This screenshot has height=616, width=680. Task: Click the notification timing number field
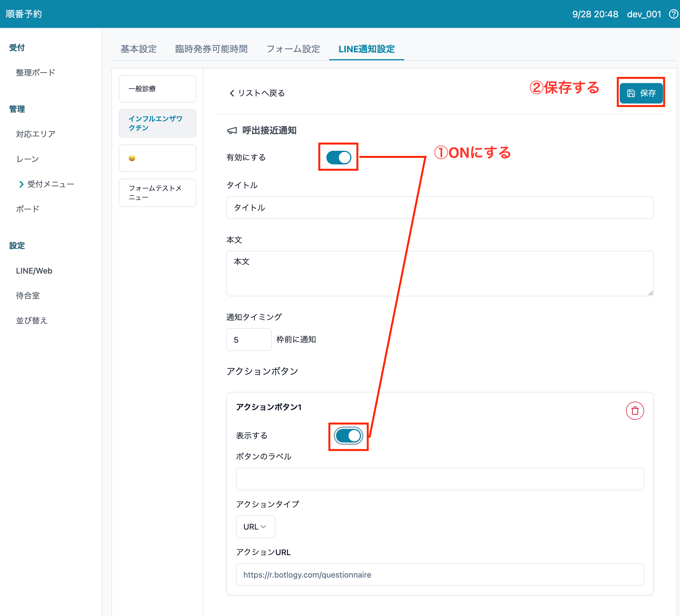point(248,340)
